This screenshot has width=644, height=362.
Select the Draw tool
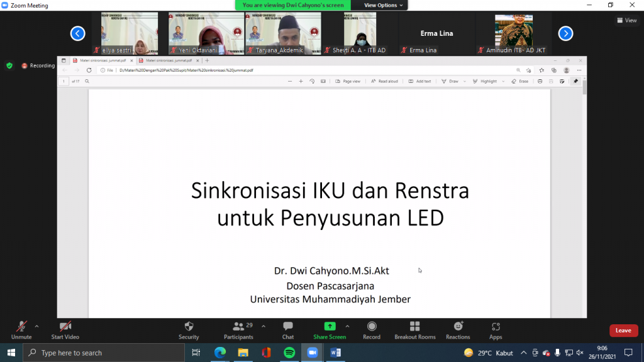click(450, 81)
